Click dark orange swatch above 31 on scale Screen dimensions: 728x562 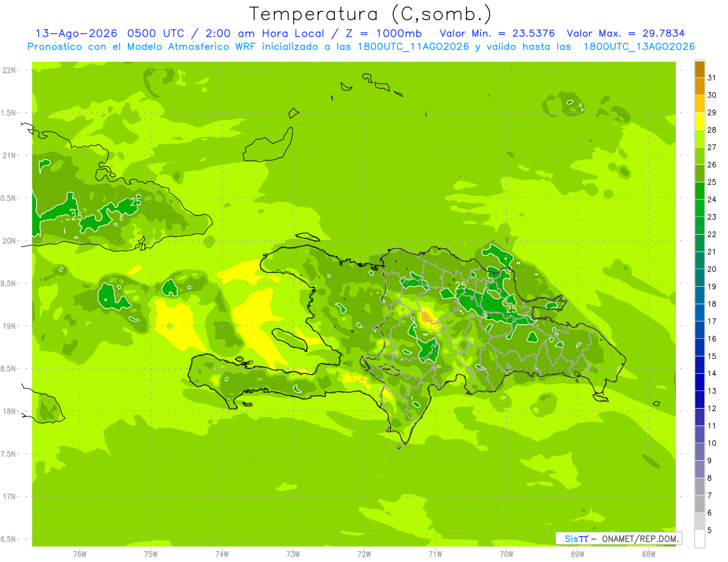699,69
